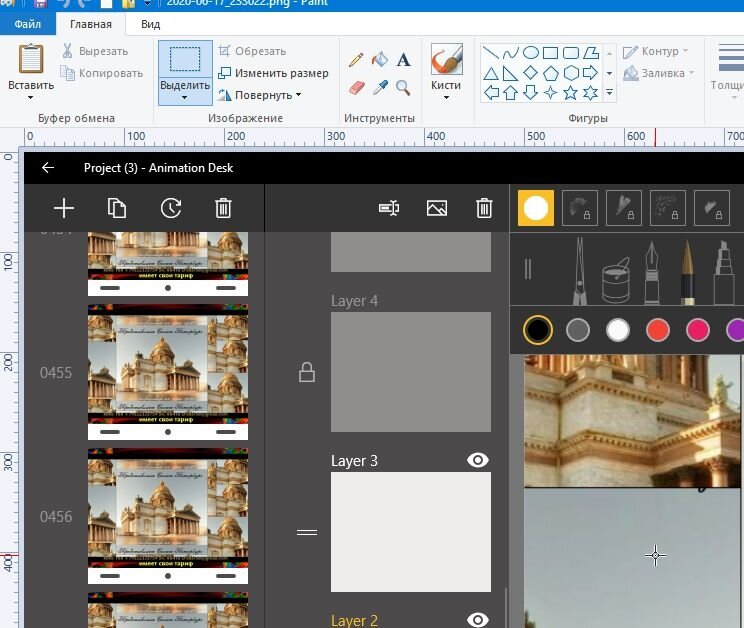Click the Cut (Вырезать) button
744x628 pixels.
[95, 51]
